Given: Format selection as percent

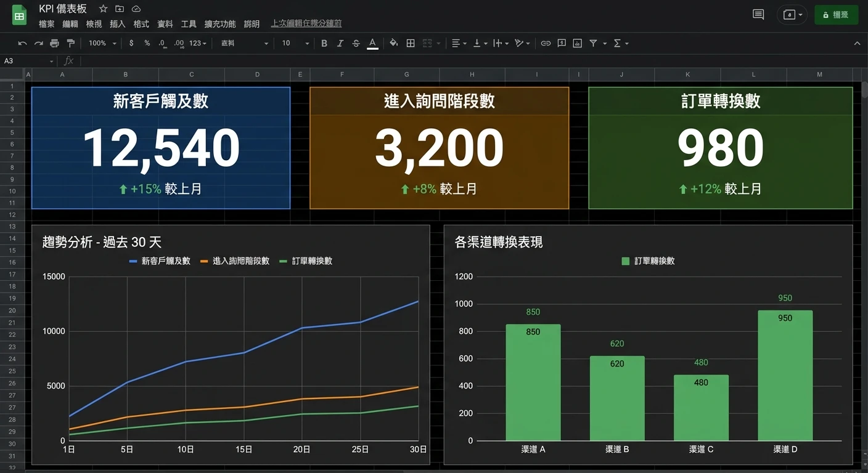Looking at the screenshot, I should point(147,43).
